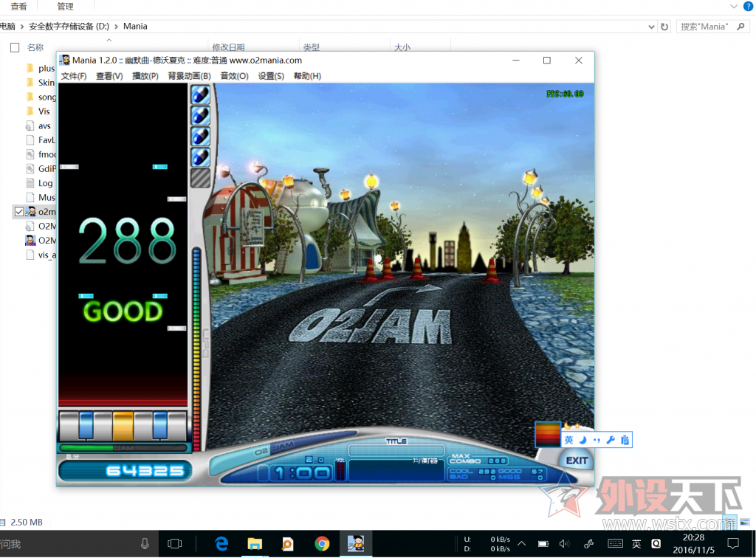Expand the Explorer ribbon with the chevron
Screen dimensions: 756x558
pyautogui.click(x=734, y=6)
